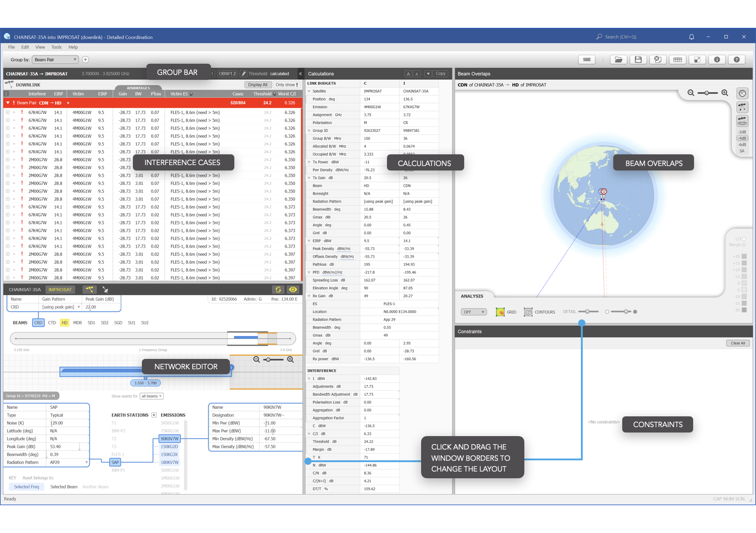Click the globe reset view icon

tap(743, 93)
